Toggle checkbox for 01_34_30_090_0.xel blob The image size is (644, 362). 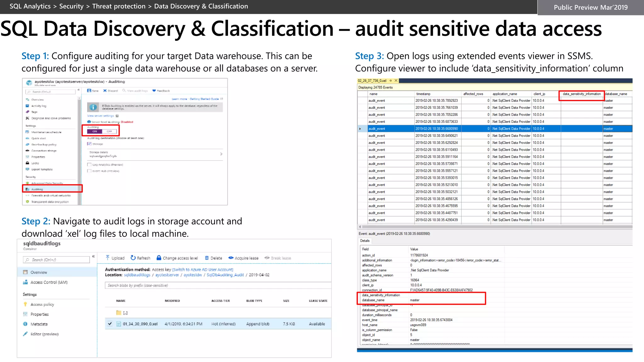(110, 324)
